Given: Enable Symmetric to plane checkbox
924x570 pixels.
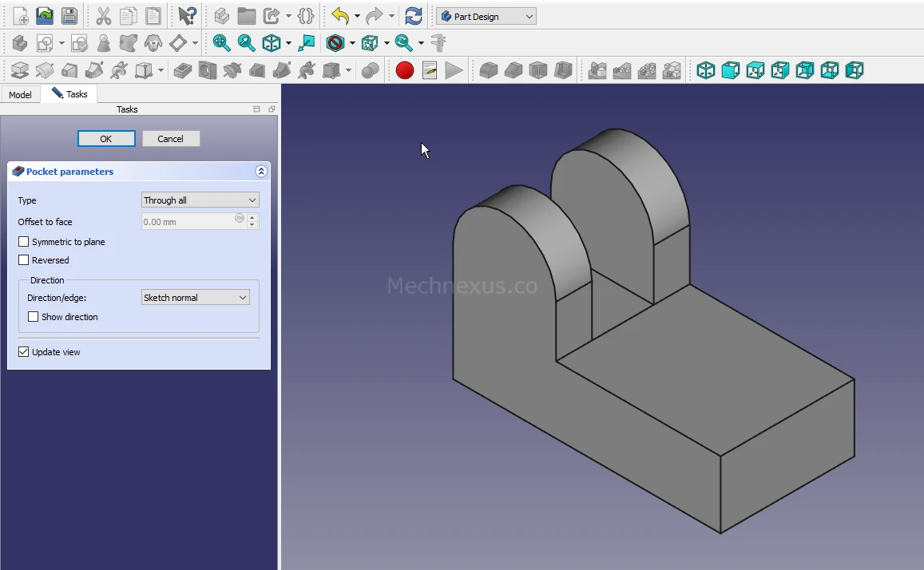Looking at the screenshot, I should (x=24, y=242).
